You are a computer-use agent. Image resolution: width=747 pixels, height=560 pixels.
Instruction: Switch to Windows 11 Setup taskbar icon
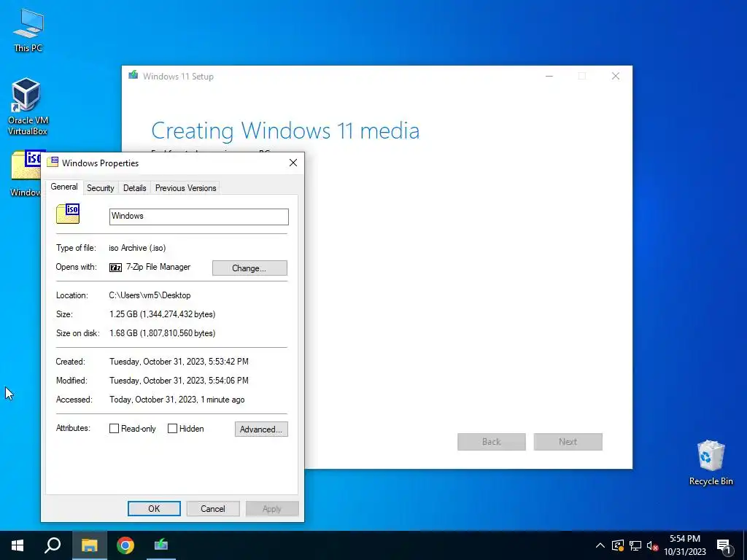coord(161,545)
